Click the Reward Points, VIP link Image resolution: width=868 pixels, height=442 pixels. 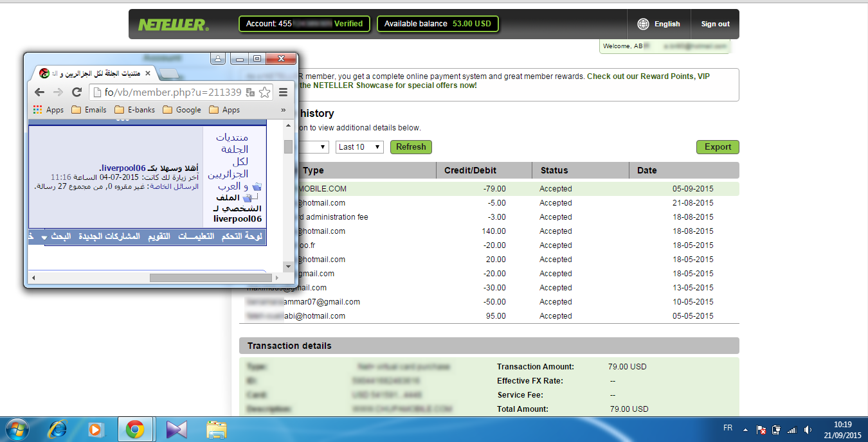pyautogui.click(x=648, y=76)
